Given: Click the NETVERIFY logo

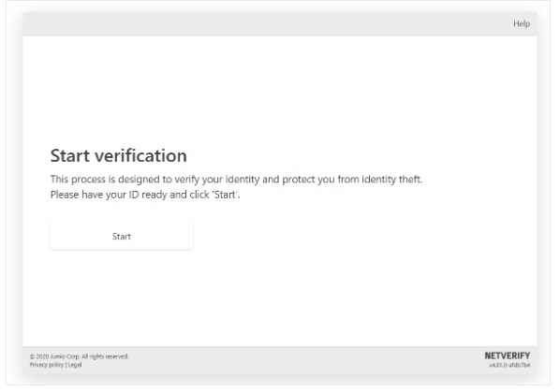Looking at the screenshot, I should [508, 356].
